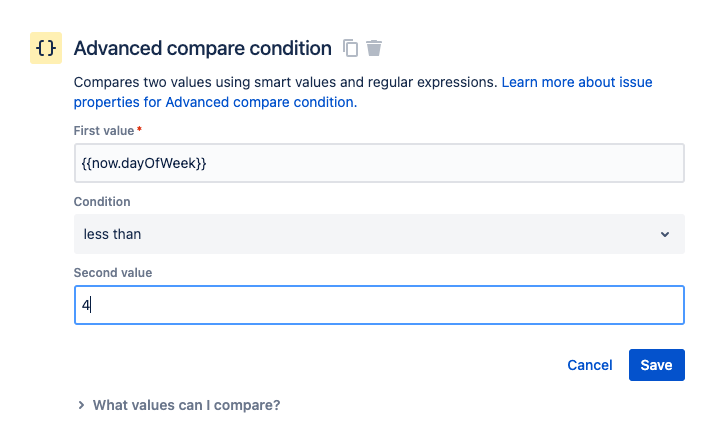The height and width of the screenshot is (445, 727).
Task: Focus the First value field with {{now.dayOfWeek}}
Action: pos(379,163)
